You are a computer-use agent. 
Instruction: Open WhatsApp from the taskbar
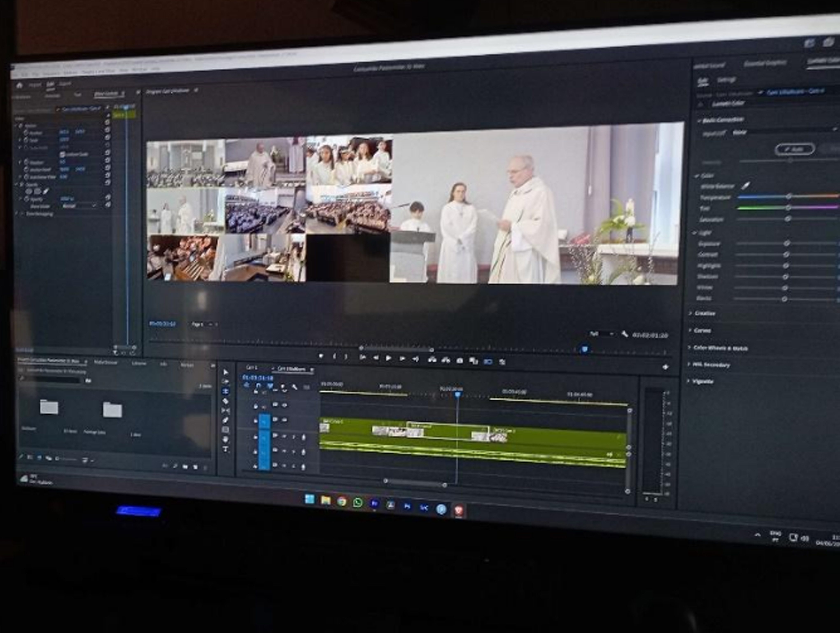click(358, 502)
